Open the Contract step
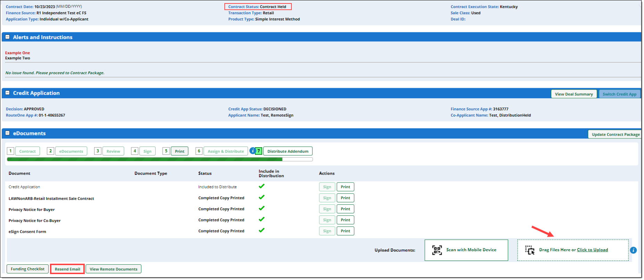644x280 pixels. [x=27, y=151]
